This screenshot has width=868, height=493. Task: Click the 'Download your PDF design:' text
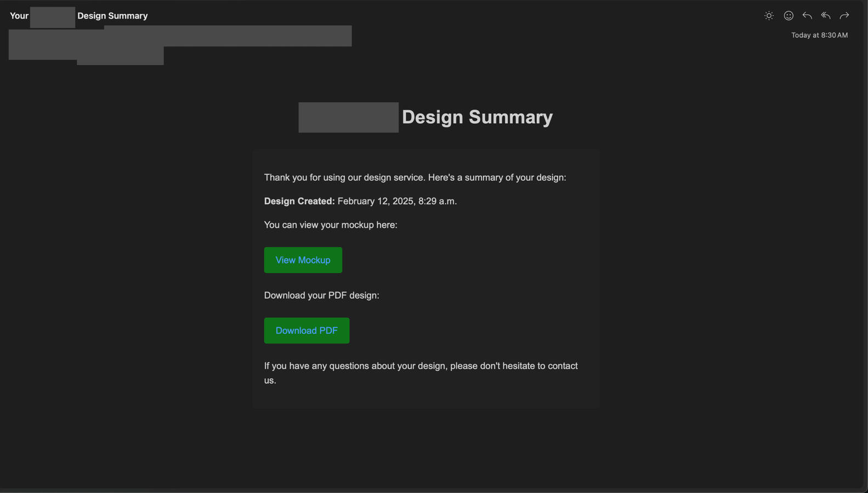321,295
